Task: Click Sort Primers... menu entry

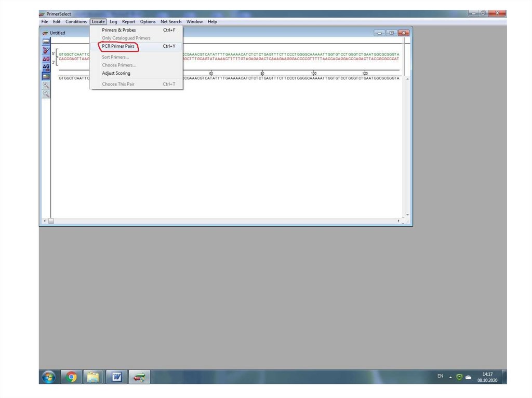Action: (137, 57)
